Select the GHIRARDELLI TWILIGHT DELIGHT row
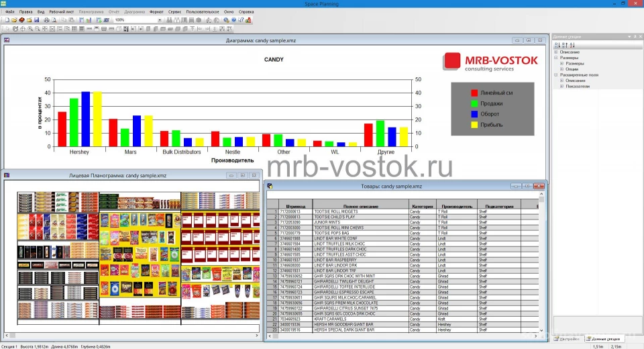 pyautogui.click(x=402, y=282)
